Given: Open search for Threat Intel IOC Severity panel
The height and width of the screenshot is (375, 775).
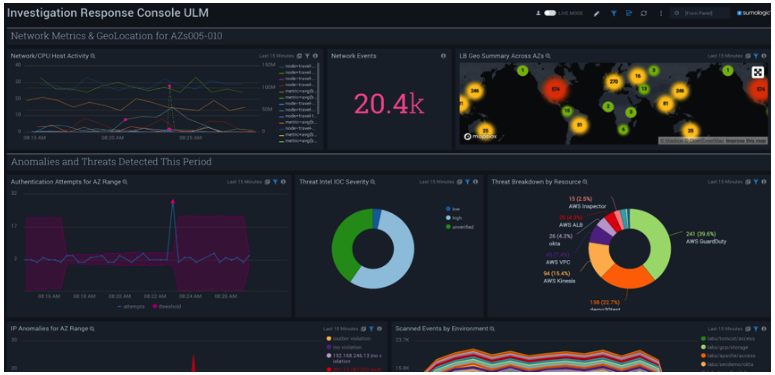Looking at the screenshot, I should coord(373,182).
